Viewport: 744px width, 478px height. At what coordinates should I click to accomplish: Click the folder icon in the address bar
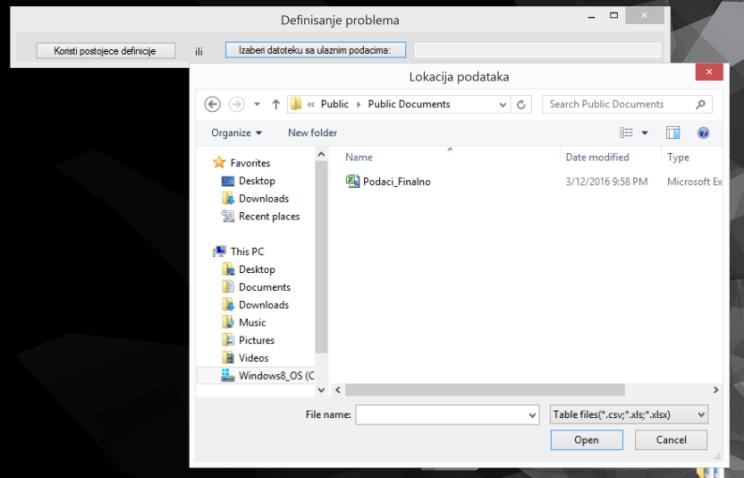pyautogui.click(x=296, y=104)
